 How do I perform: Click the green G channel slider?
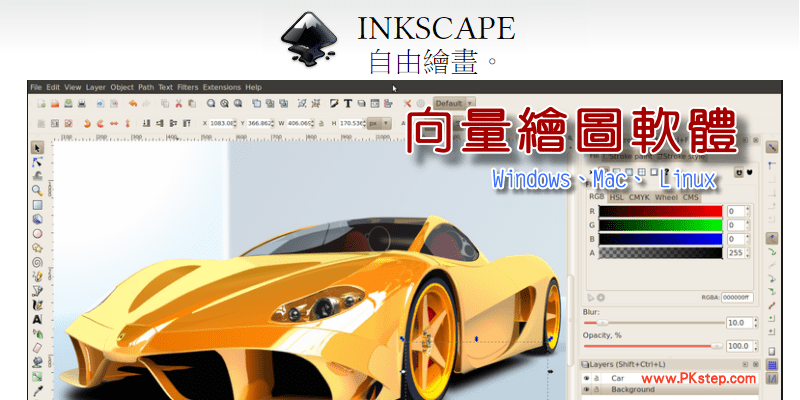(661, 225)
